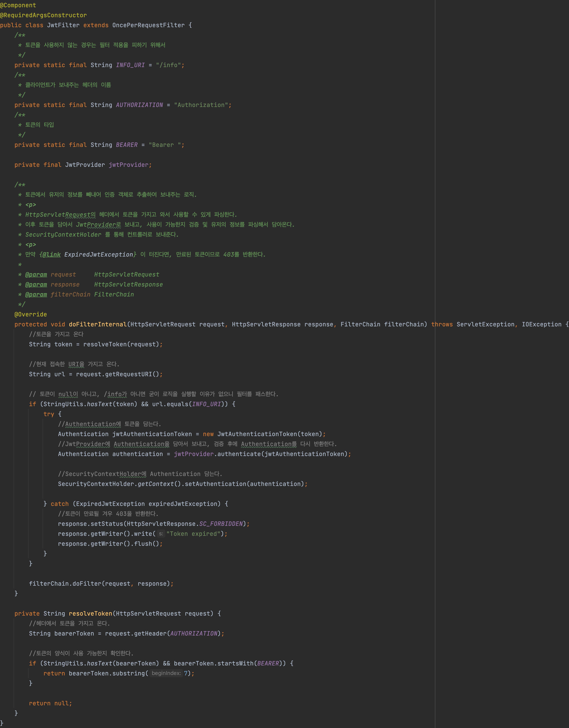Click AUTHORIZATION in its constant declaration
Viewport: 569px width, 728px height.
139,105
